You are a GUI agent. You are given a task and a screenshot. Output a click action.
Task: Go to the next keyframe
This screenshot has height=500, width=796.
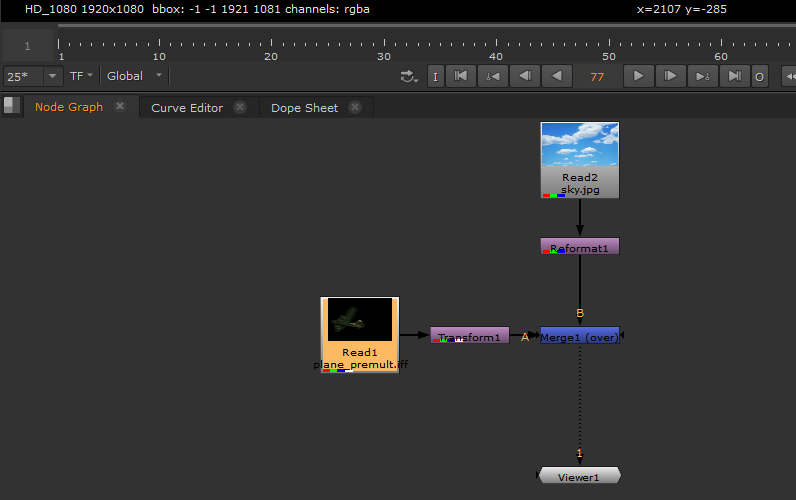point(703,76)
